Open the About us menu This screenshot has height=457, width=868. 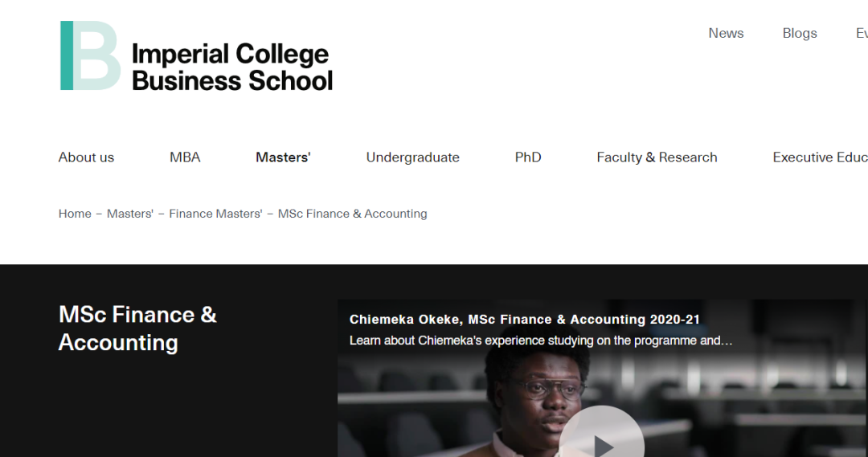click(x=86, y=157)
